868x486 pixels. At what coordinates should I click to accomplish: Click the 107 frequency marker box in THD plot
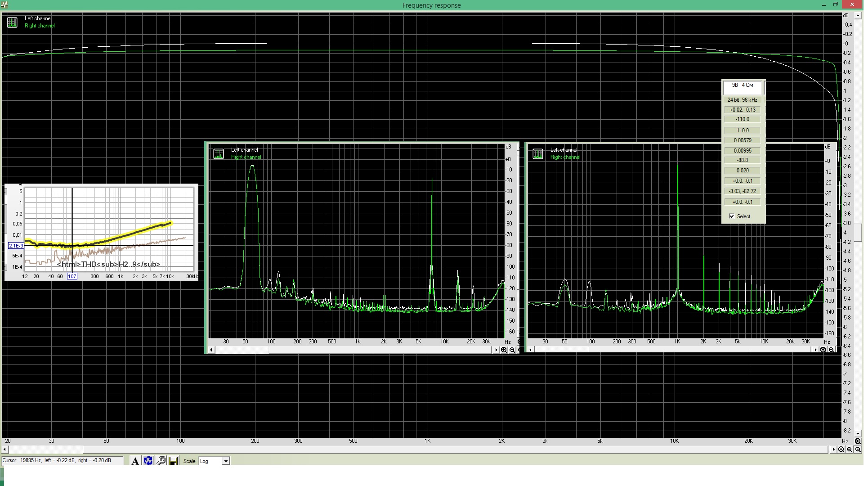click(x=72, y=276)
